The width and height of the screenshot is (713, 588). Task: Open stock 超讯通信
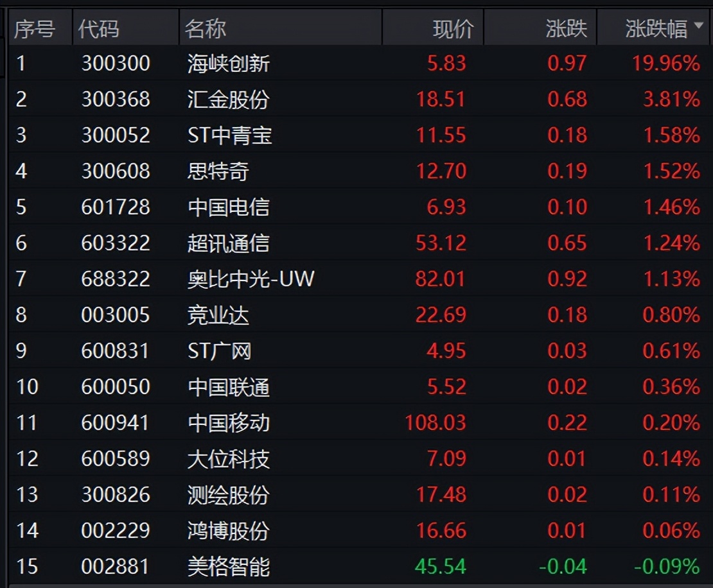229,243
